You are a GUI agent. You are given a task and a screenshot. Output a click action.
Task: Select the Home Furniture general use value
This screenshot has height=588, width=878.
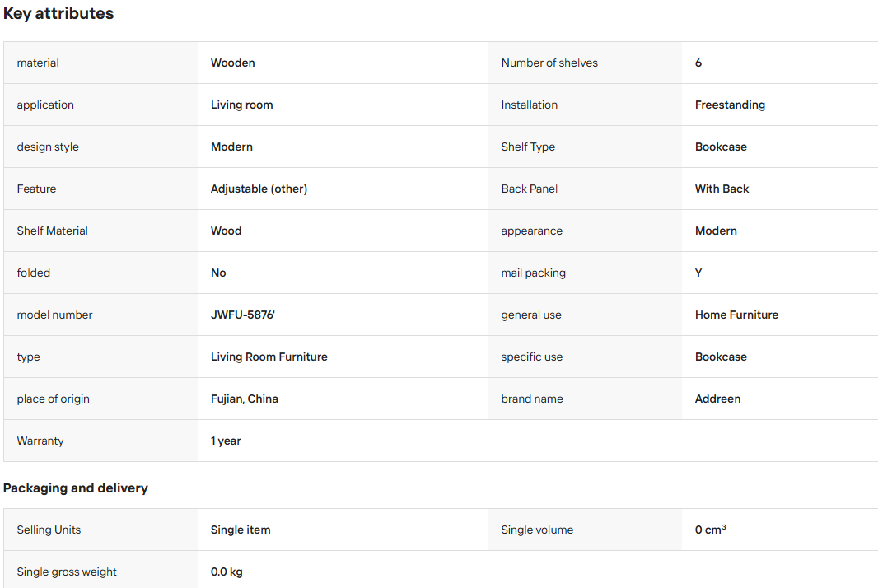pyautogui.click(x=736, y=315)
